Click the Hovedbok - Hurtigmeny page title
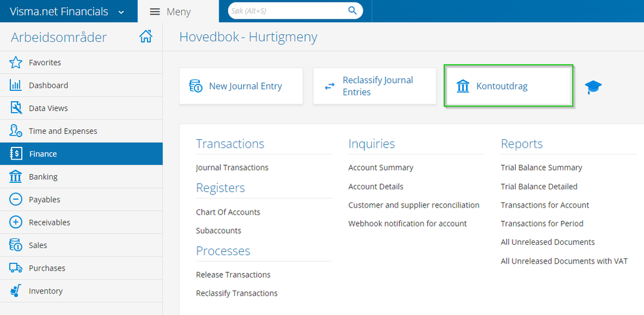Viewport: 644px width, 315px height. pos(248,37)
